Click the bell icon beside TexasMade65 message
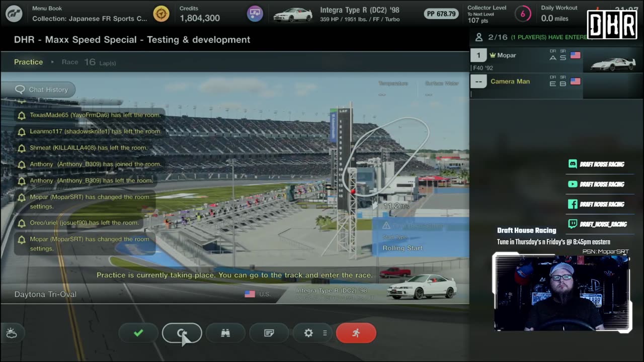Viewport: 644px width, 362px height. click(x=22, y=115)
